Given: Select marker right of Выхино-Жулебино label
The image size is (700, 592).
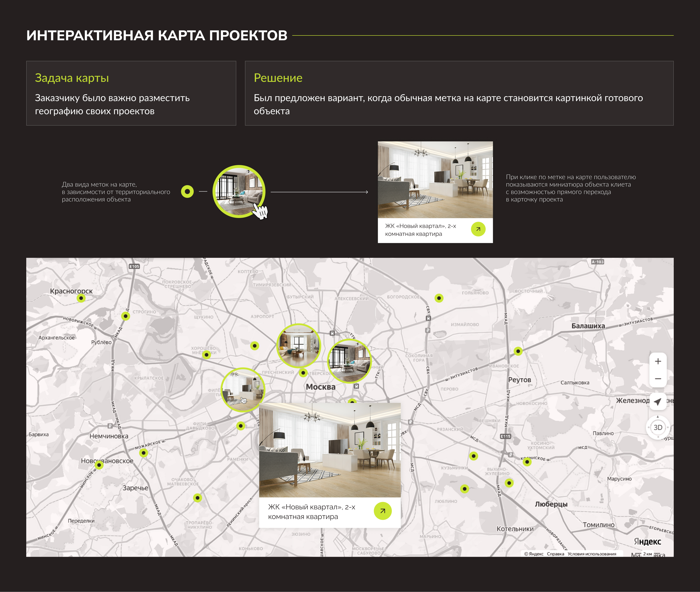Looking at the screenshot, I should click(x=509, y=483).
